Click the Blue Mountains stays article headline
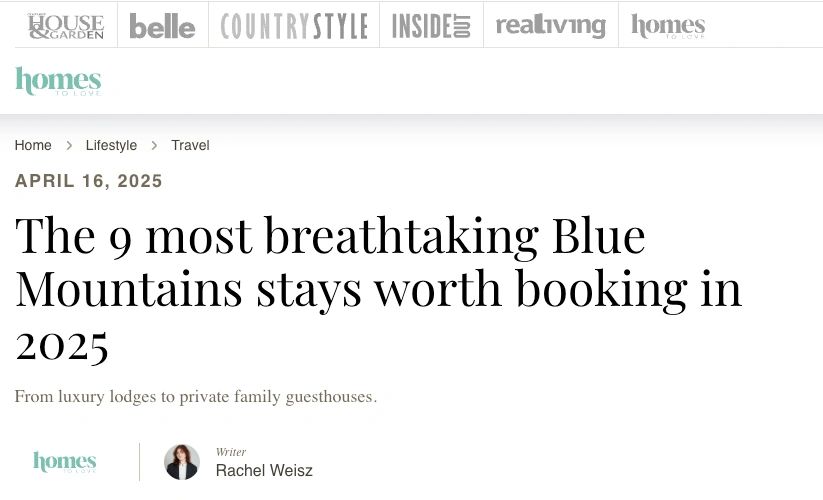Screen dimensions: 823x500 [x=378, y=289]
